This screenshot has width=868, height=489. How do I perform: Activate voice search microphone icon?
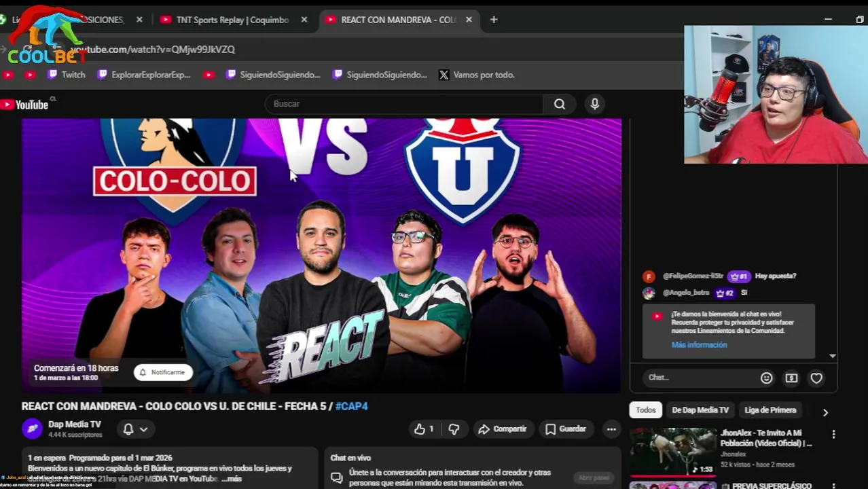pyautogui.click(x=595, y=104)
